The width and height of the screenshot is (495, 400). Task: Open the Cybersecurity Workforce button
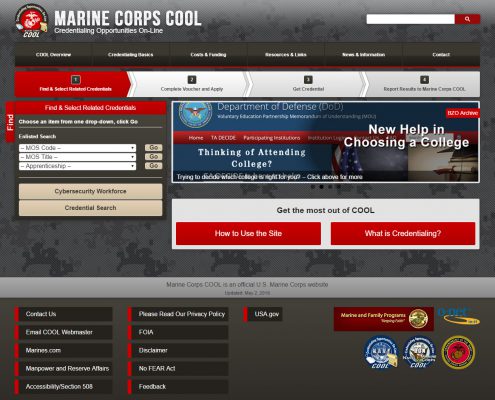point(90,191)
